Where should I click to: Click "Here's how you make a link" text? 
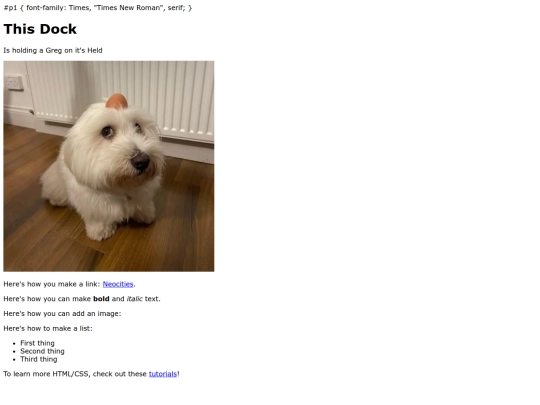[x=52, y=284]
